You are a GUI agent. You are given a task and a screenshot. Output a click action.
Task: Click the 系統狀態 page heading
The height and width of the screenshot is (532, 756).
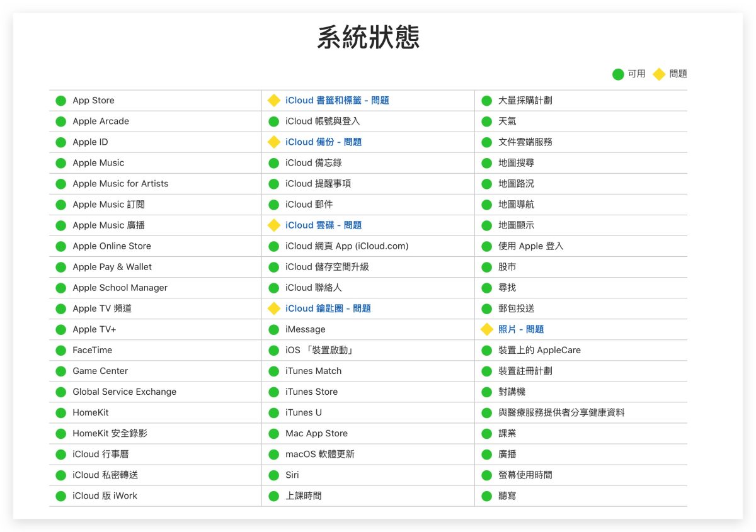369,38
